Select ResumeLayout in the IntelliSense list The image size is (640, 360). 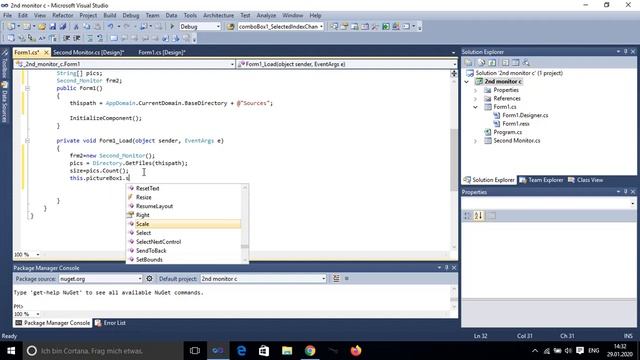pos(184,206)
